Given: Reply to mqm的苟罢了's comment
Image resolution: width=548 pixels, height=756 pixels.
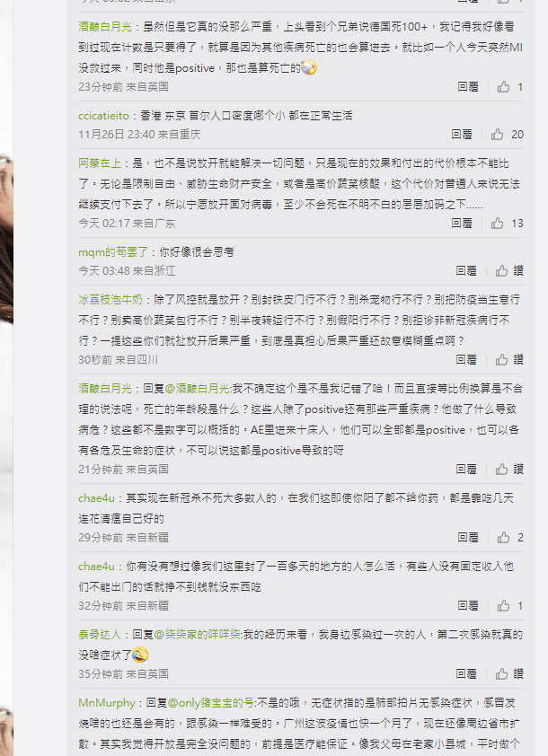Looking at the screenshot, I should (x=466, y=271).
